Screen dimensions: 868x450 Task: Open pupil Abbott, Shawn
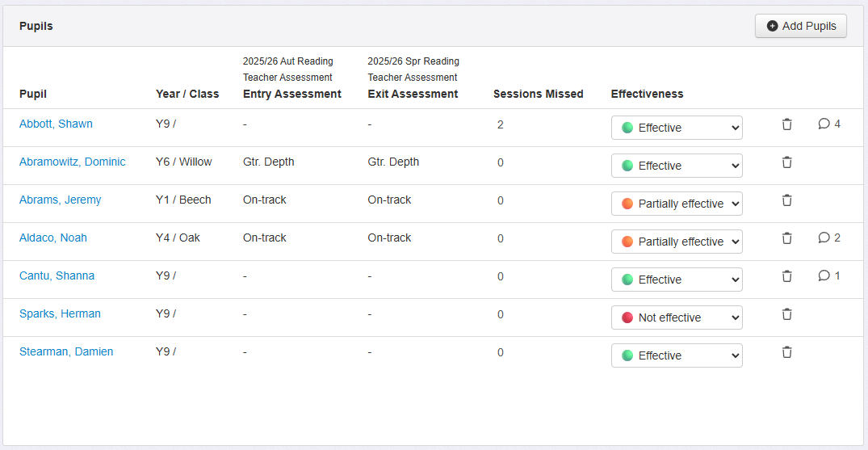click(56, 124)
